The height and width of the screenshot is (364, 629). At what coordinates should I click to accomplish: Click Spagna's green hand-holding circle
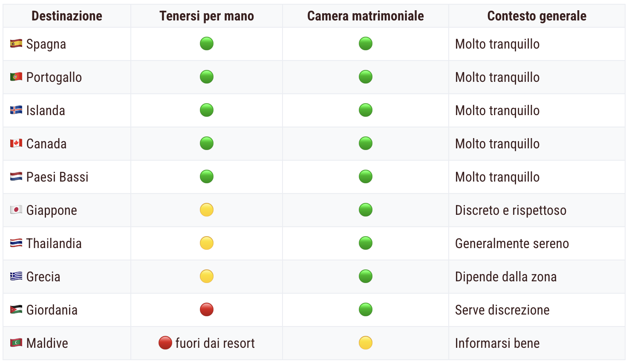pos(207,43)
